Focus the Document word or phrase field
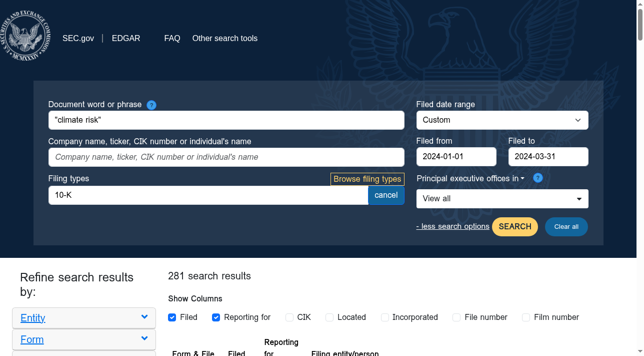The image size is (644, 356). (226, 120)
